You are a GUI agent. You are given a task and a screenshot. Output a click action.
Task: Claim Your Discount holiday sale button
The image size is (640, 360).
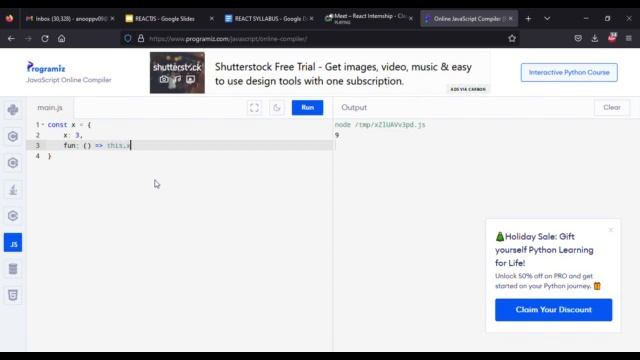553,310
